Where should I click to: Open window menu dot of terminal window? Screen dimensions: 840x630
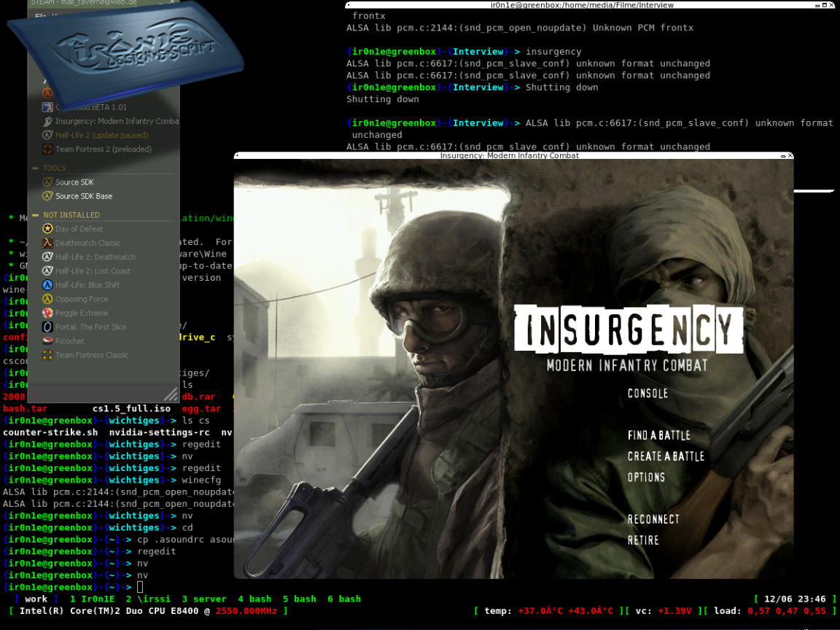tap(349, 5)
